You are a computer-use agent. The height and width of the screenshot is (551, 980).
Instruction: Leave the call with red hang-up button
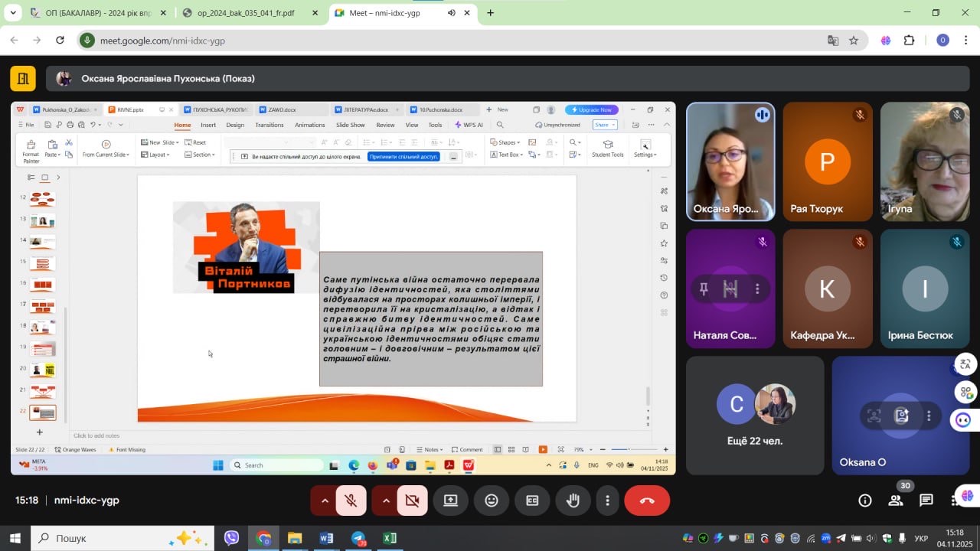pos(647,500)
